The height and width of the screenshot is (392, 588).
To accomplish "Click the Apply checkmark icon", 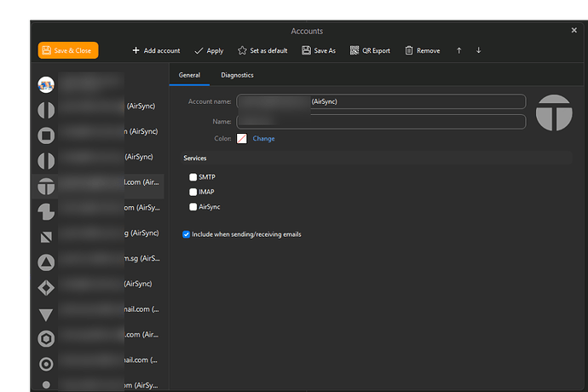I will coord(199,50).
